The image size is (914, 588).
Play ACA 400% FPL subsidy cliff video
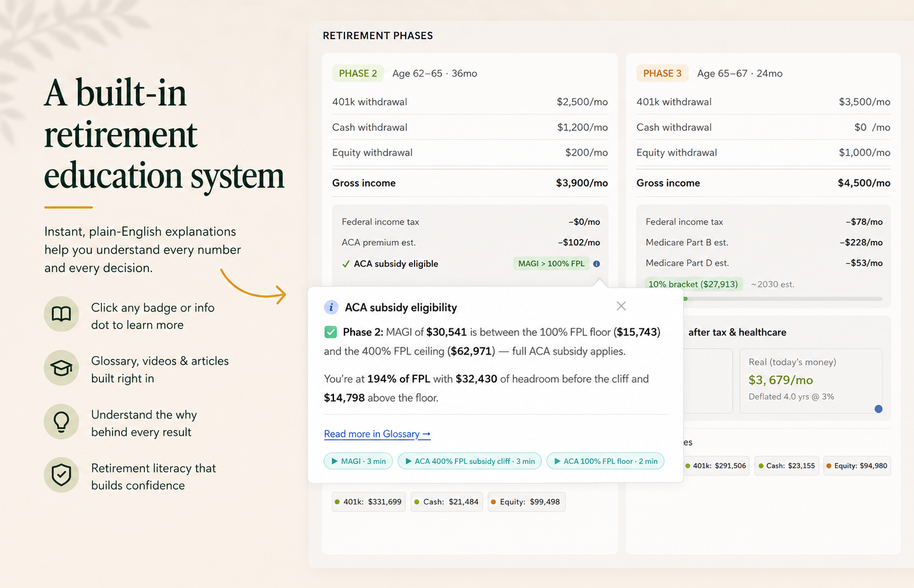(470, 461)
